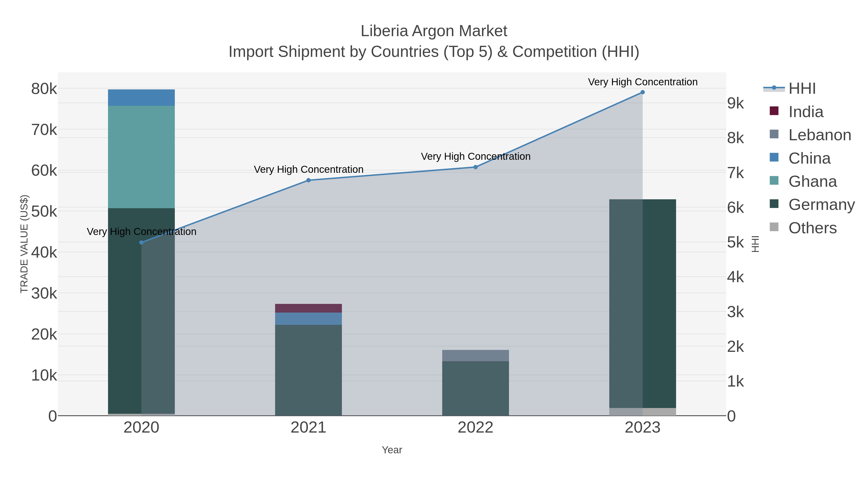This screenshot has height=488, width=868.
Task: Click the 2020 HHI data point
Action: (x=141, y=242)
